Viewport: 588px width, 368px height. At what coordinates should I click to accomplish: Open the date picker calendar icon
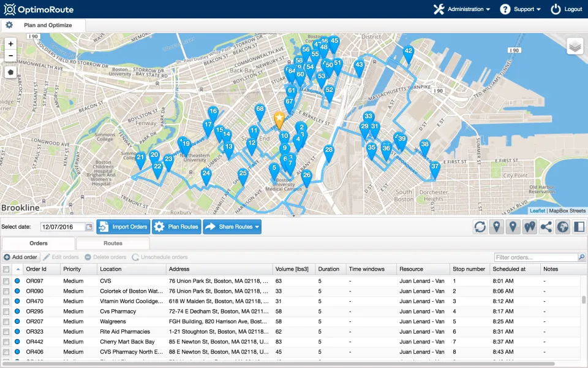tap(89, 227)
